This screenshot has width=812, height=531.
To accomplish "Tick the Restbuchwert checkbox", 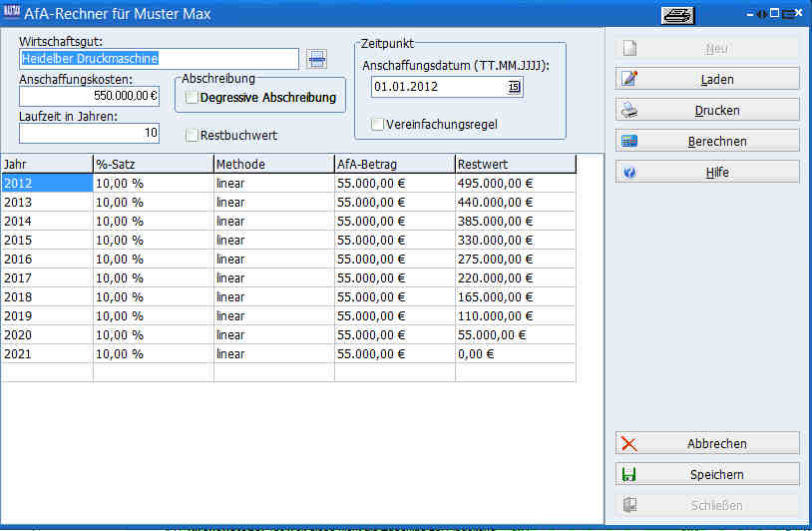I will (x=193, y=135).
